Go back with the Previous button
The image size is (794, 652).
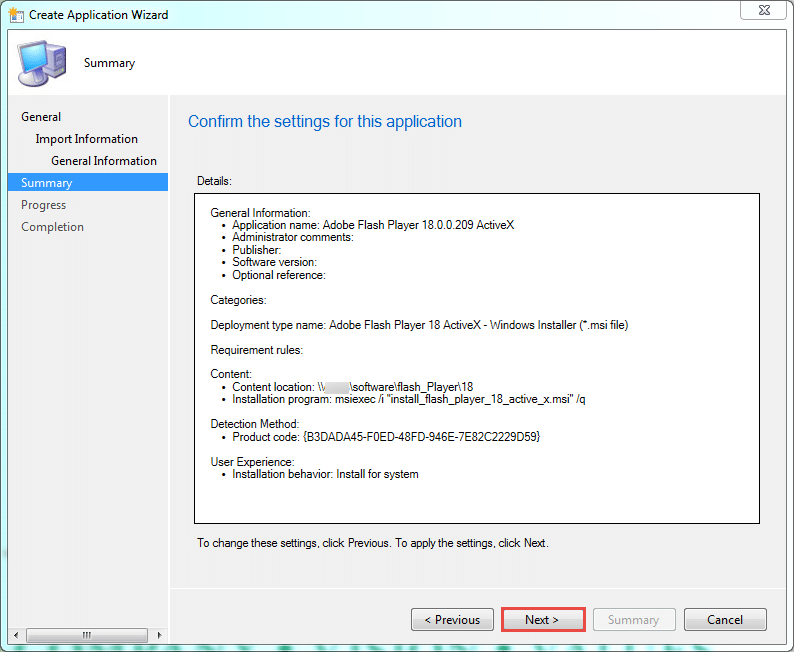pos(452,620)
